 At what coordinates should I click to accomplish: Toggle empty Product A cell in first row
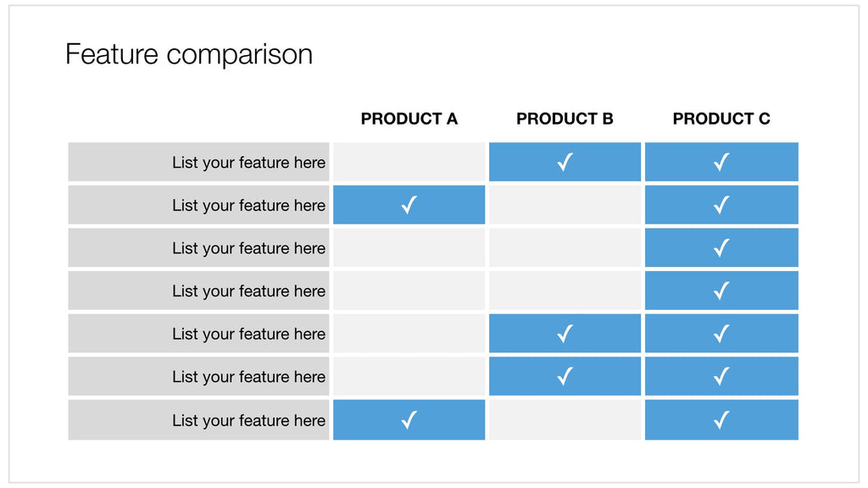(x=409, y=162)
